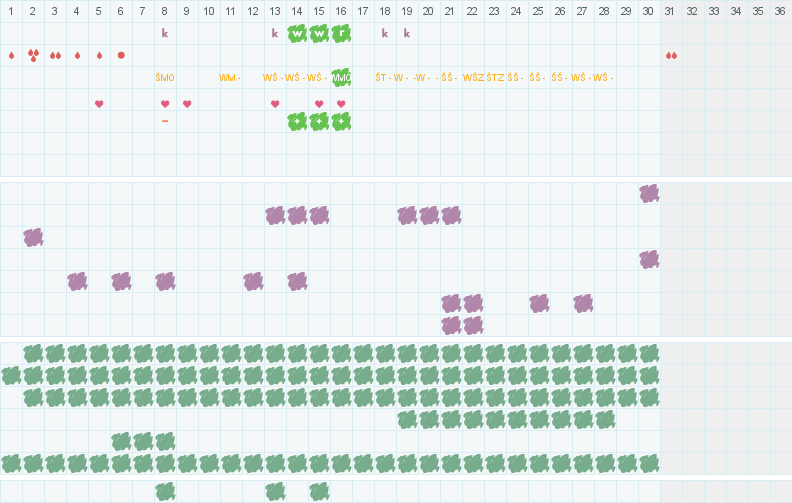This screenshot has height=503, width=792.
Task: Select the day 10 column header
Action: tap(209, 11)
